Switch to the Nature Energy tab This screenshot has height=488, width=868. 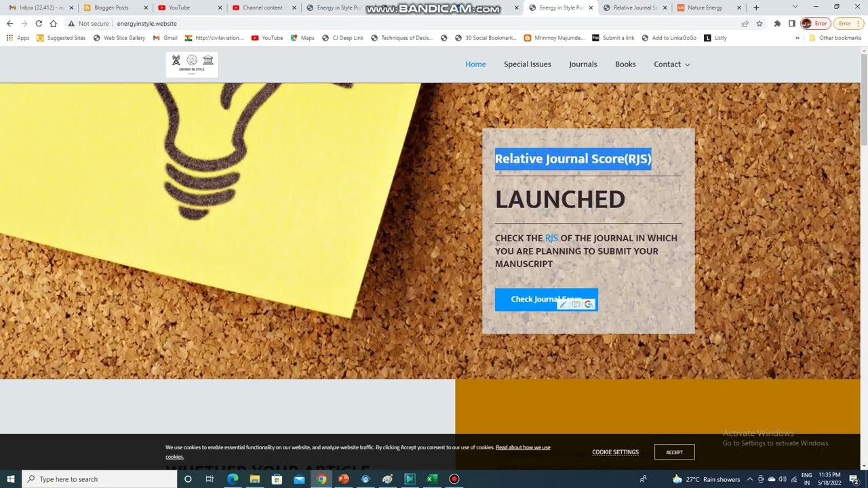pos(707,7)
